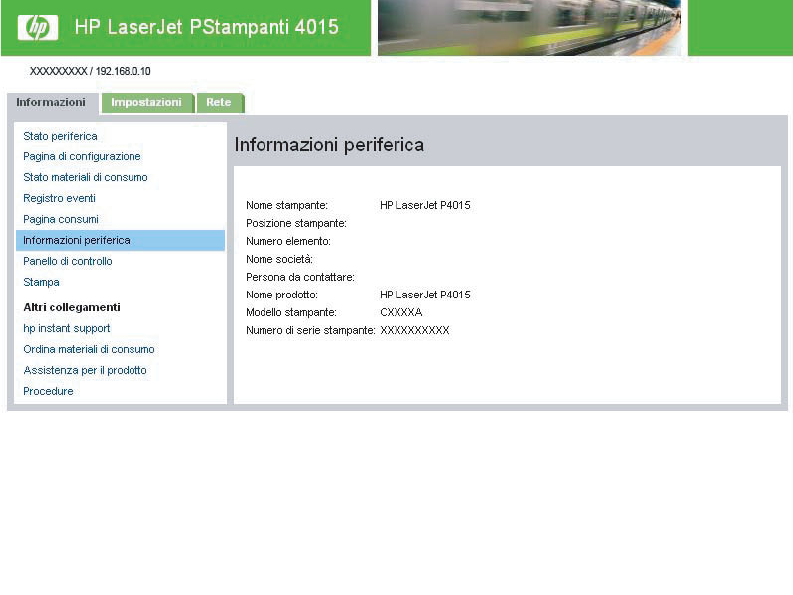This screenshot has width=793, height=595.
Task: Click Modello stampante value CXXXXA
Action: pos(402,312)
